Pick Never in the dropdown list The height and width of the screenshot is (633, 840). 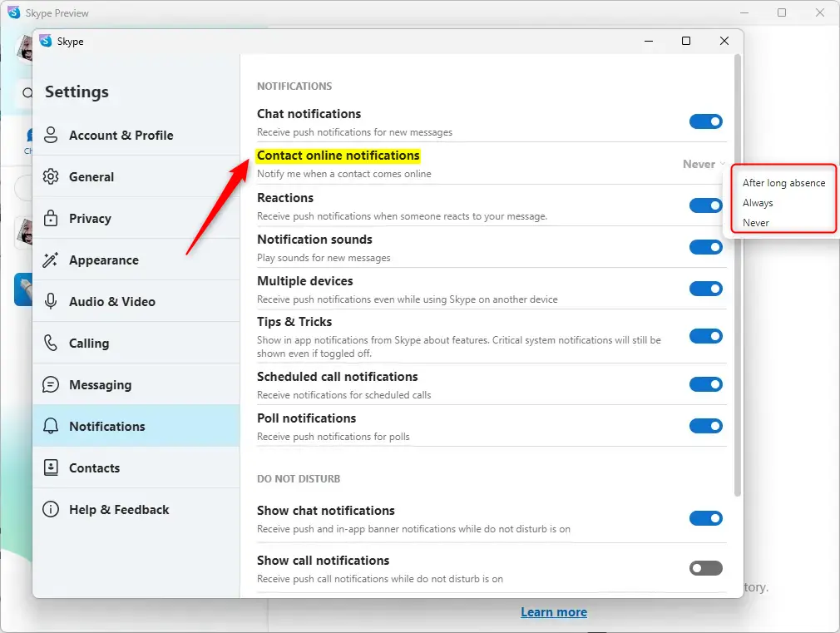click(x=755, y=222)
